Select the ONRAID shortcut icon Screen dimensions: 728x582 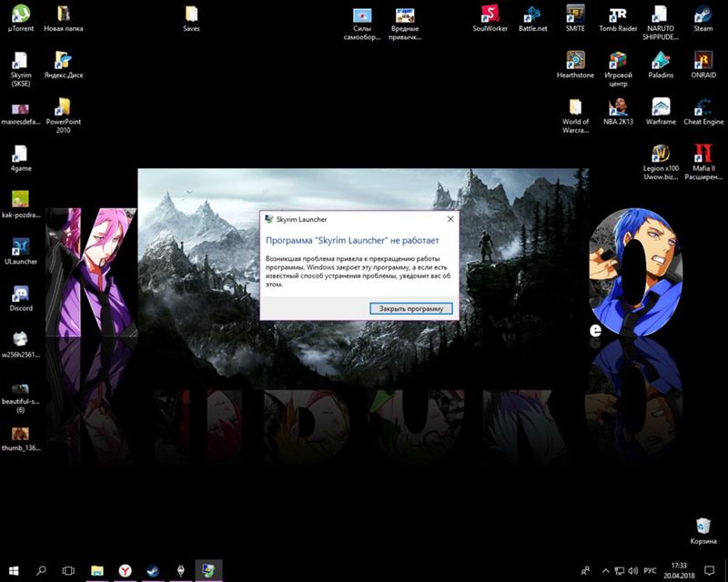tap(703, 65)
